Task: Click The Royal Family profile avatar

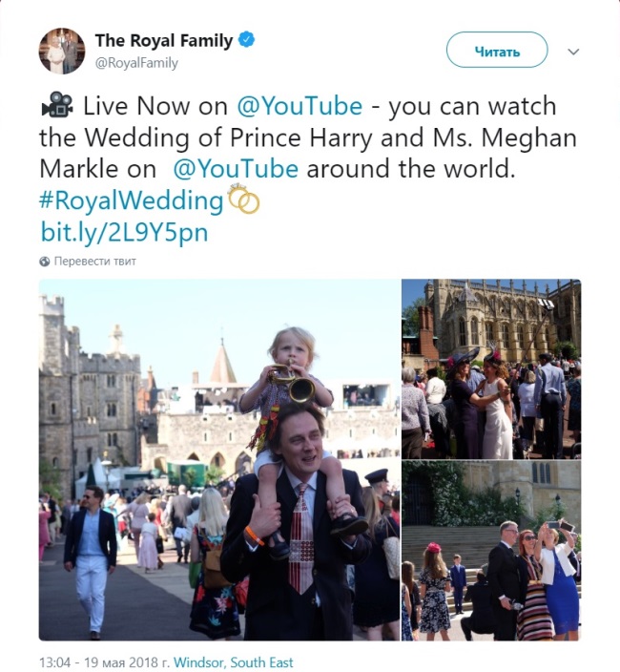Action: click(x=62, y=51)
